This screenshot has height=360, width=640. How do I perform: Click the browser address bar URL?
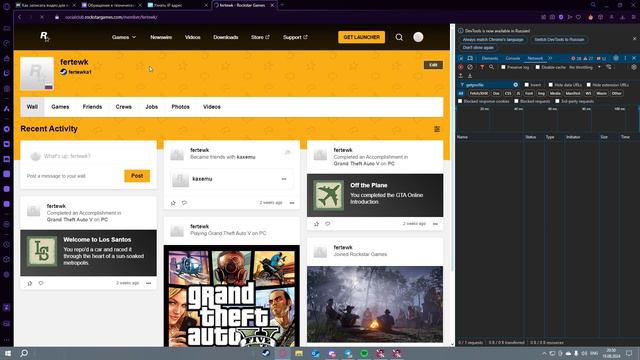[111, 17]
